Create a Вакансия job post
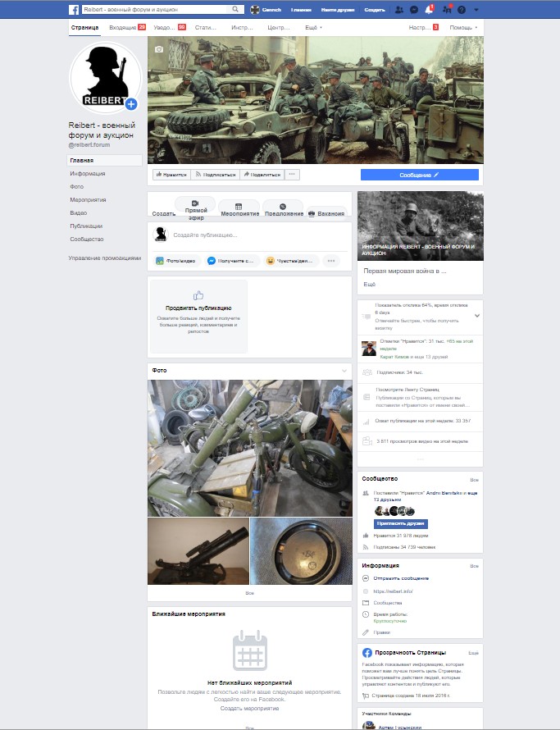The width and height of the screenshot is (560, 730). click(326, 213)
